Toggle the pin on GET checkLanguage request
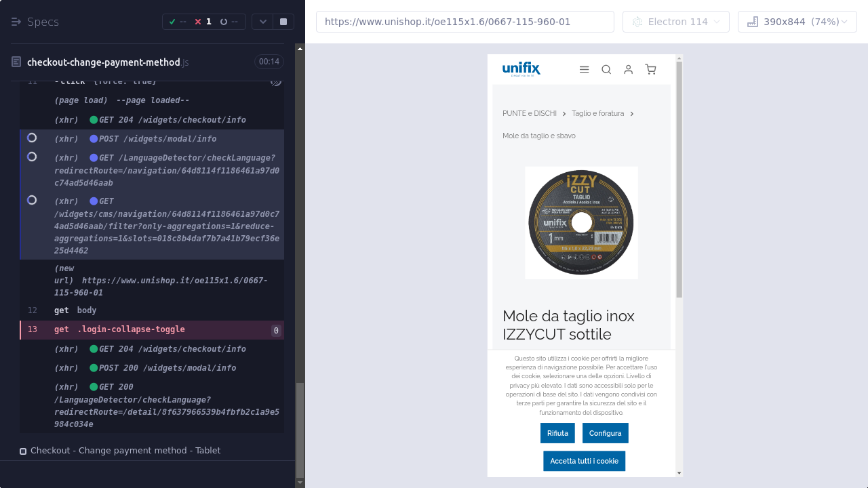The height and width of the screenshot is (488, 868). tap(32, 157)
